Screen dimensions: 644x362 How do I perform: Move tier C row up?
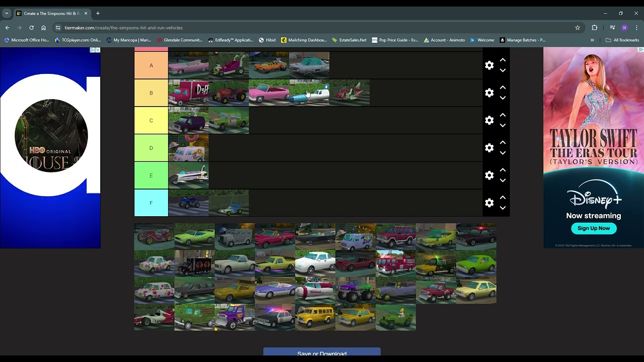click(503, 115)
